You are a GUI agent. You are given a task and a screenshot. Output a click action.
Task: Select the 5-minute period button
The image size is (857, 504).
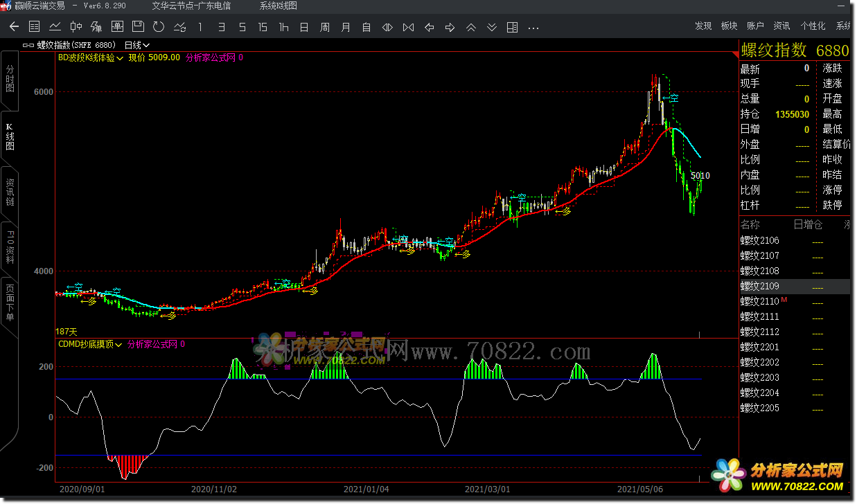[242, 27]
